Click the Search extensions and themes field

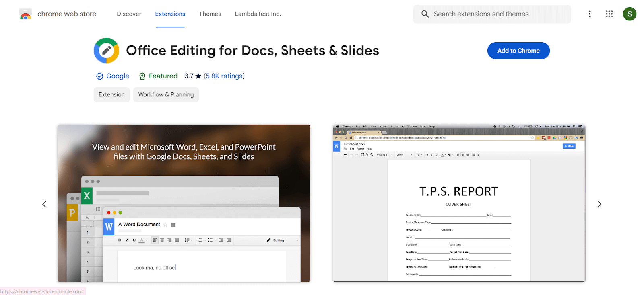pyautogui.click(x=492, y=14)
